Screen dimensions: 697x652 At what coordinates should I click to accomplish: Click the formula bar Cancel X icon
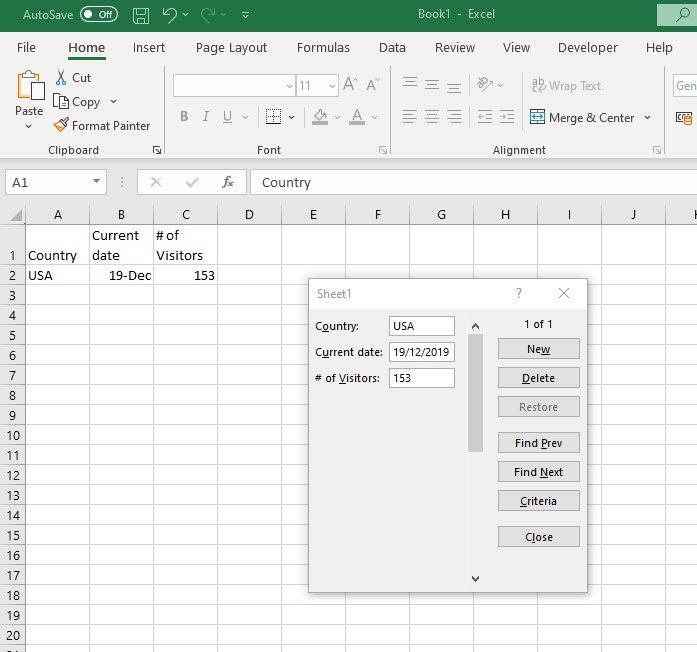(156, 182)
